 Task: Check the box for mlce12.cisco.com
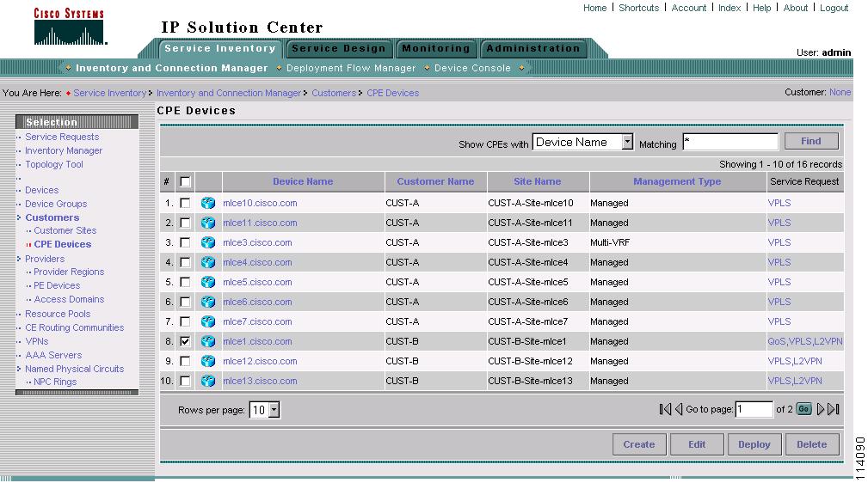pyautogui.click(x=186, y=361)
